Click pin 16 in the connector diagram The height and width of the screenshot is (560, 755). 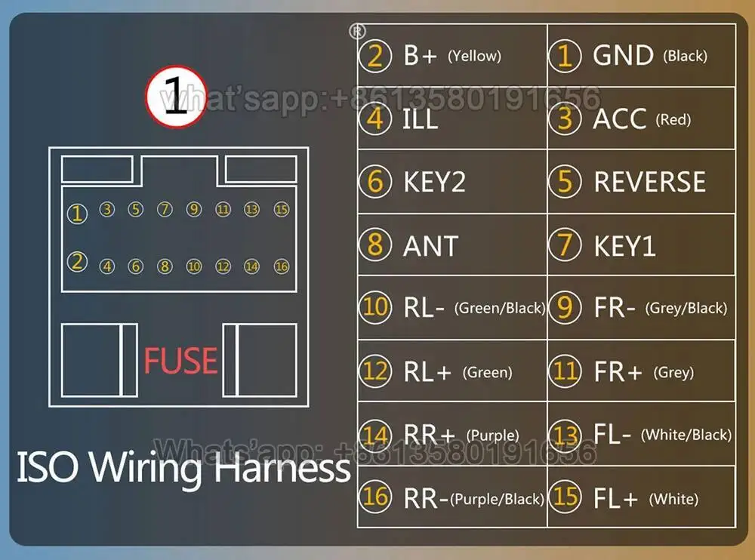pyautogui.click(x=282, y=266)
